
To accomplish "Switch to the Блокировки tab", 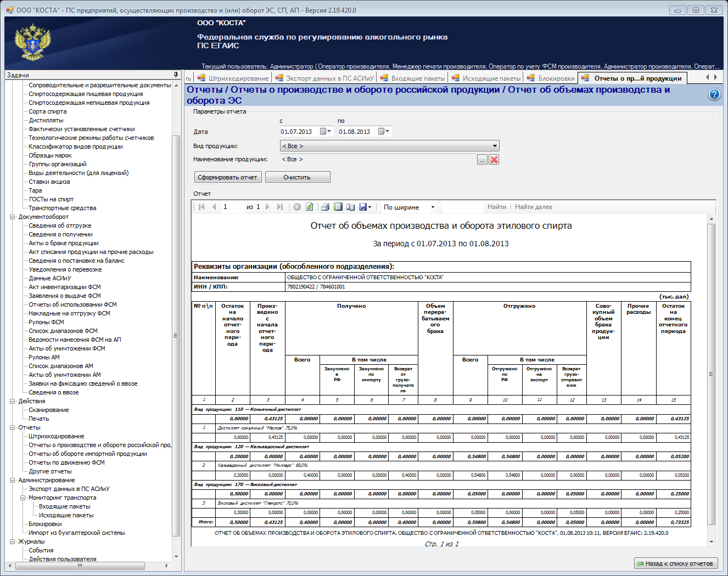I will point(551,78).
